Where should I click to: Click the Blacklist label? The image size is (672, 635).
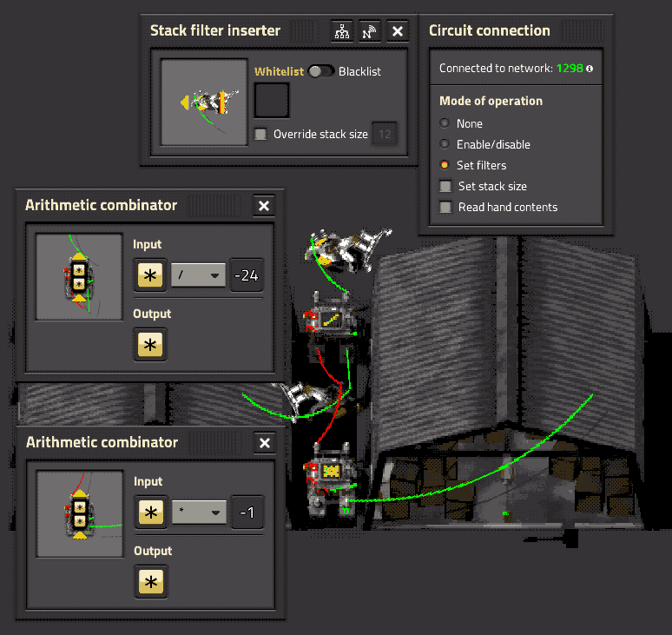coord(359,71)
